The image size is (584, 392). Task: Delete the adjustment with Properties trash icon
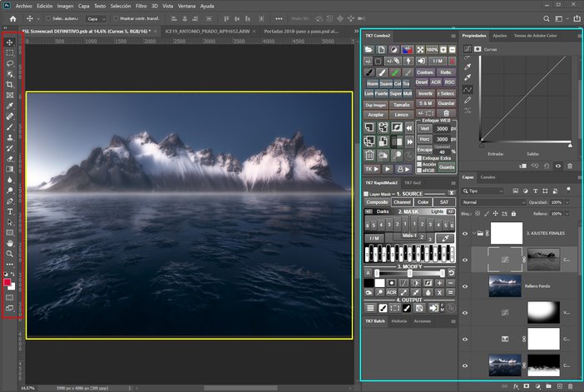pyautogui.click(x=570, y=166)
